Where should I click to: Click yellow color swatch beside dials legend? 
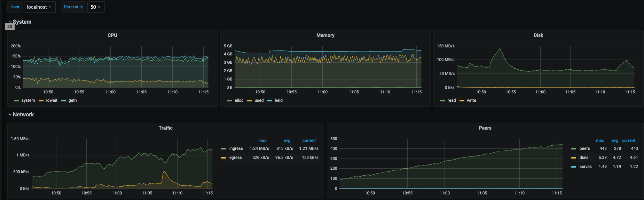point(574,158)
